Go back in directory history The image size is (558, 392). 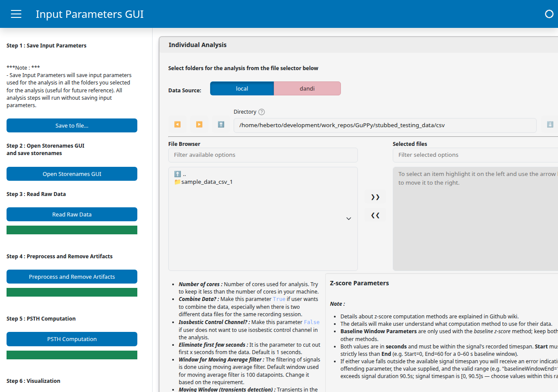point(177,125)
